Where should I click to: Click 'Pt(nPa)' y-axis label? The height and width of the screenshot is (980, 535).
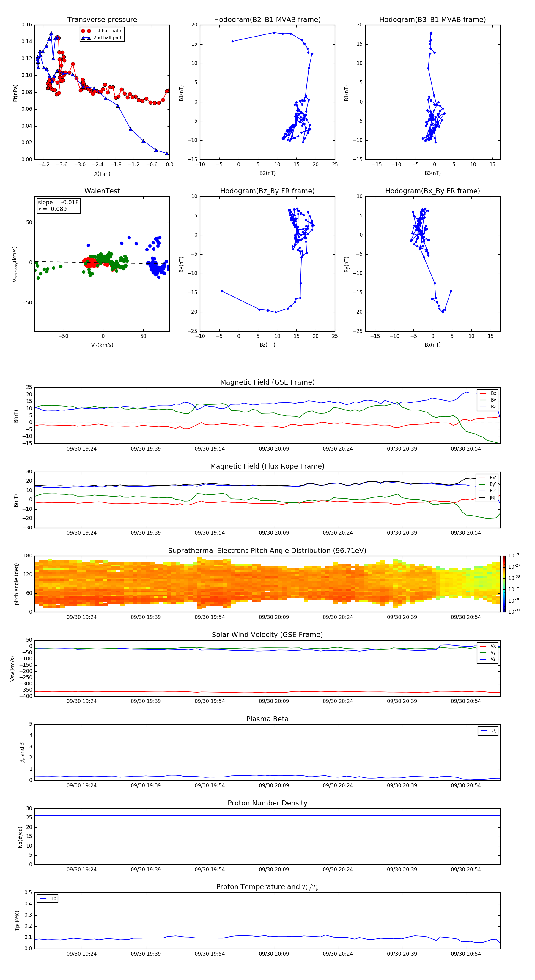point(16,93)
